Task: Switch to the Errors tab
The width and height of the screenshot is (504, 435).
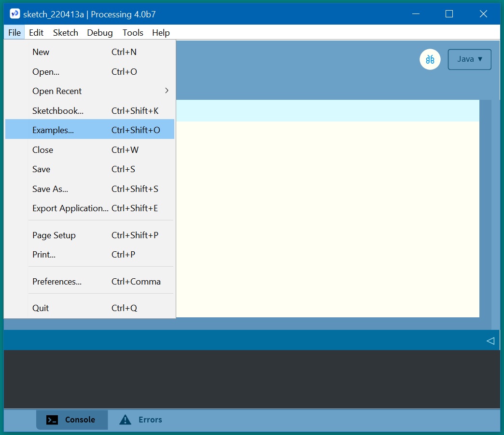Action: 141,420
